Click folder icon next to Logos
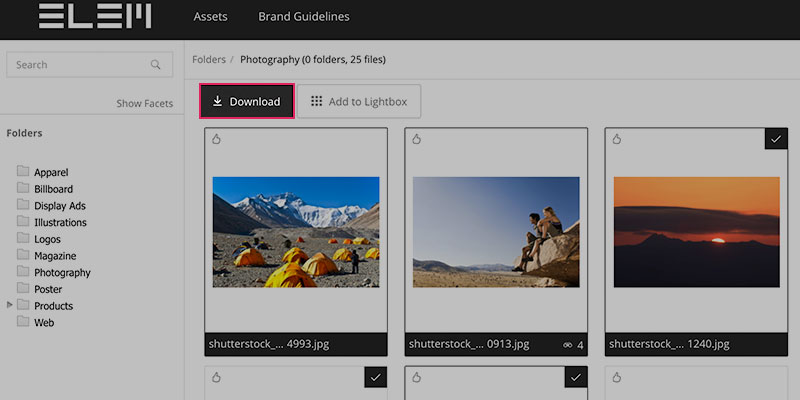The height and width of the screenshot is (400, 800). tap(23, 238)
